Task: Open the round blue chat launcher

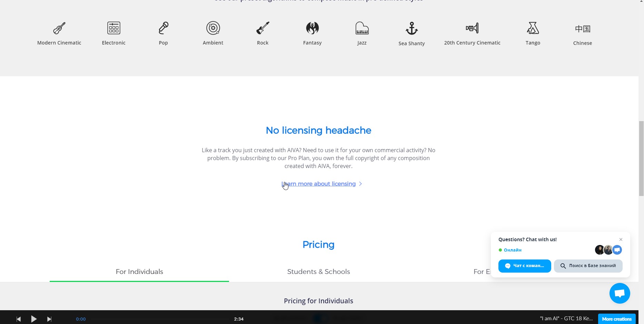Action: [620, 293]
